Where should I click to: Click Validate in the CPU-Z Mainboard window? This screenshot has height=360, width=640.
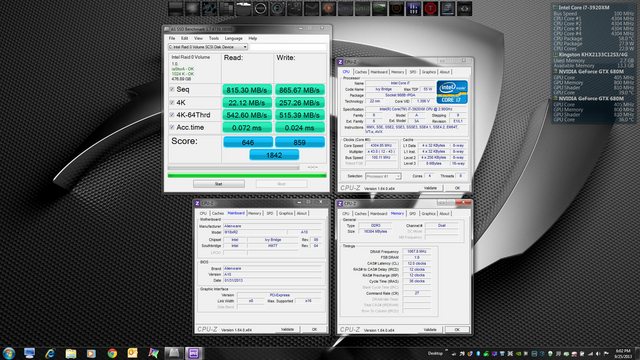tap(287, 329)
